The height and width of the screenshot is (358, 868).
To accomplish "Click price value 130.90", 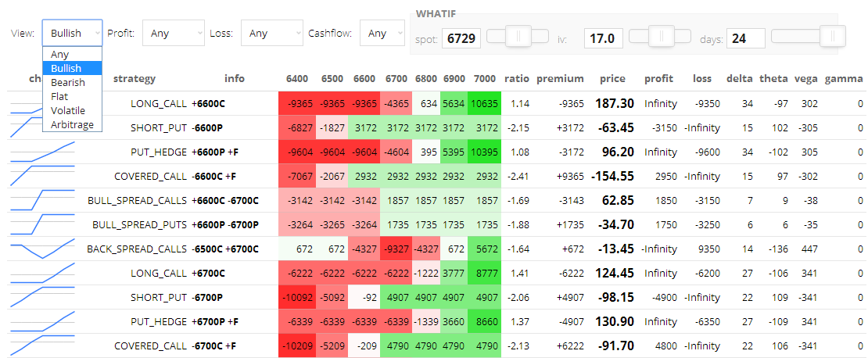I will pos(615,323).
